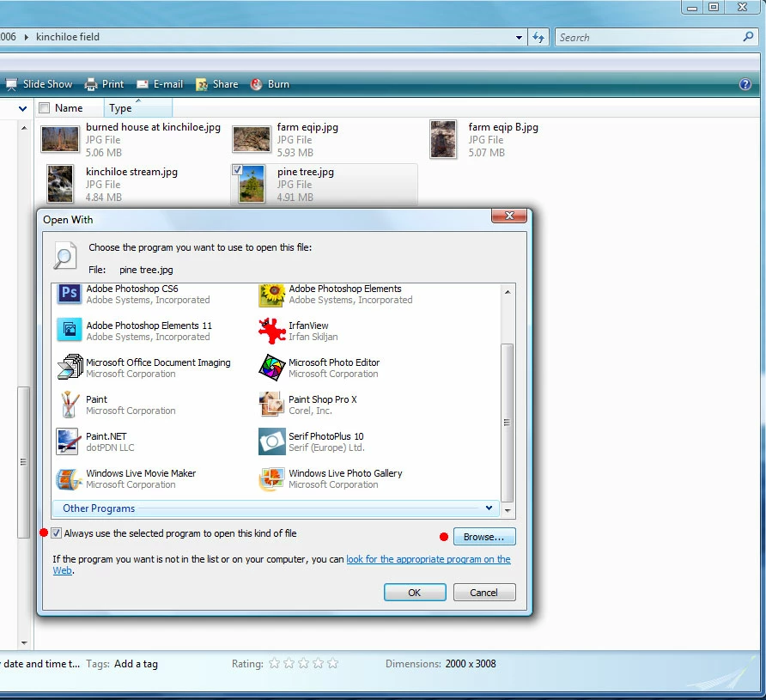
Task: Click program list scrollbar thumb
Action: [x=507, y=423]
